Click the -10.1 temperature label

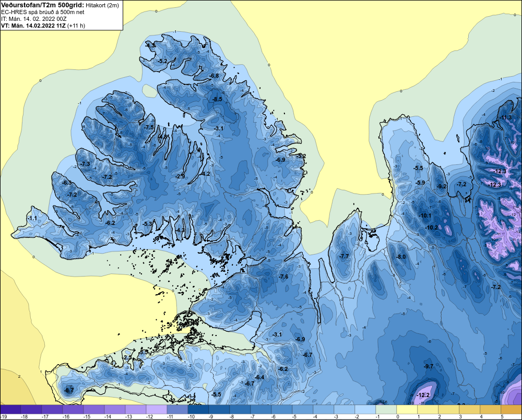click(x=425, y=215)
